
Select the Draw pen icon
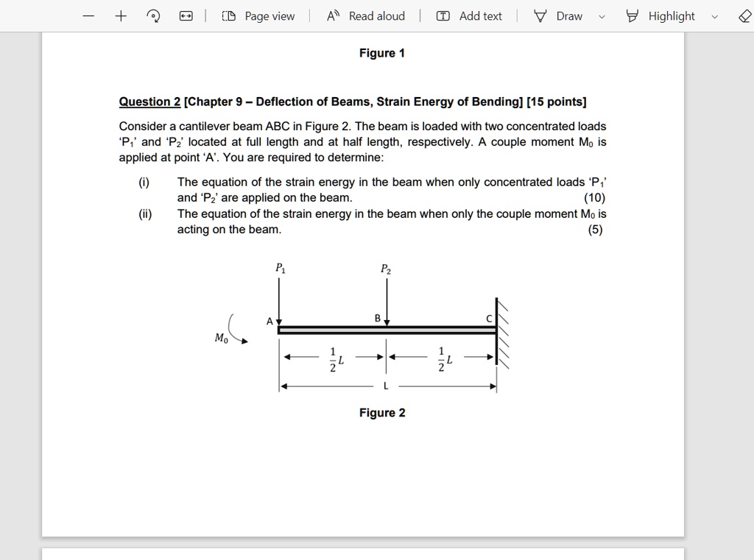pyautogui.click(x=543, y=15)
